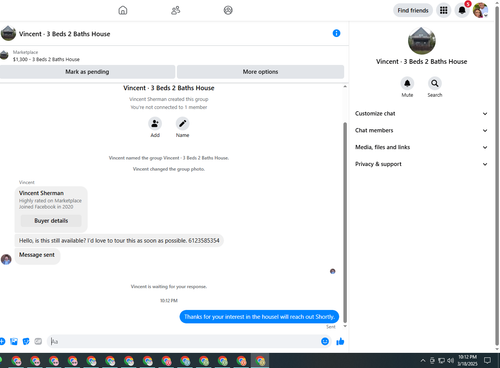Screen dimensions: 500x368
Task: Send a thumbs-up like
Action: tap(340, 341)
